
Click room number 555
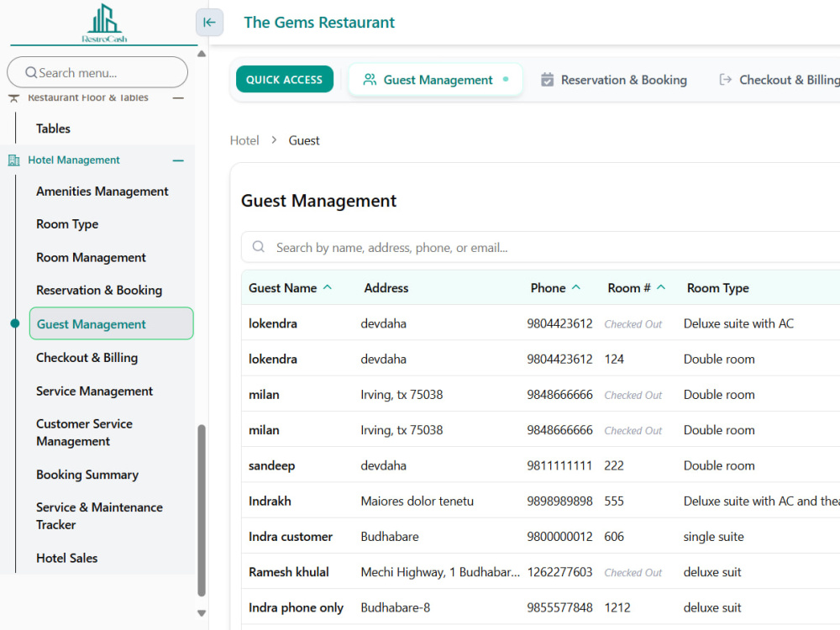(614, 501)
